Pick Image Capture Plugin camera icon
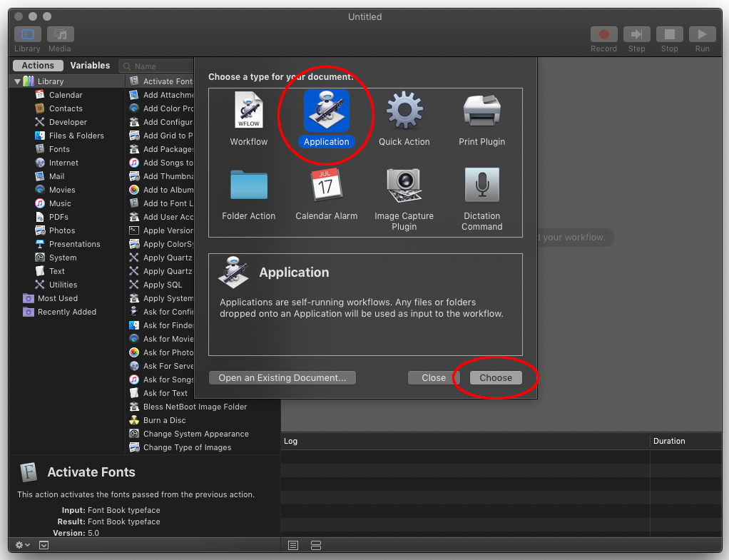Screen dimensions: 729x560 pyautogui.click(x=404, y=185)
